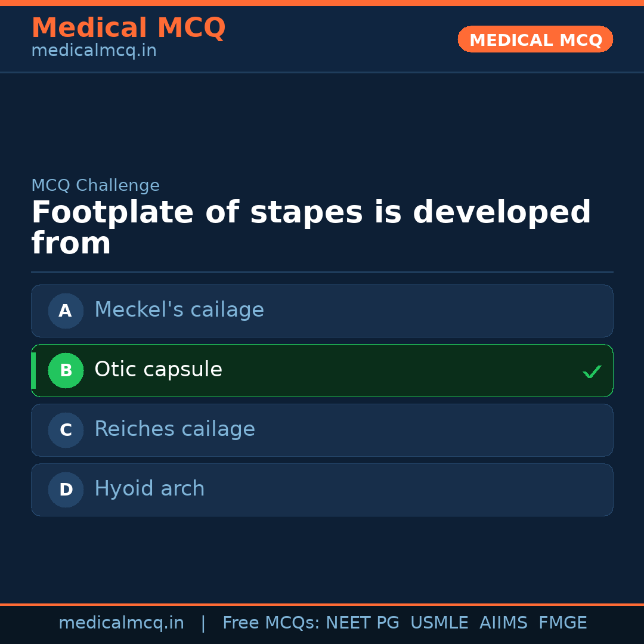Image resolution: width=644 pixels, height=644 pixels.
Task: Click the orange MEDICAL MCQ badge
Action: 535,39
